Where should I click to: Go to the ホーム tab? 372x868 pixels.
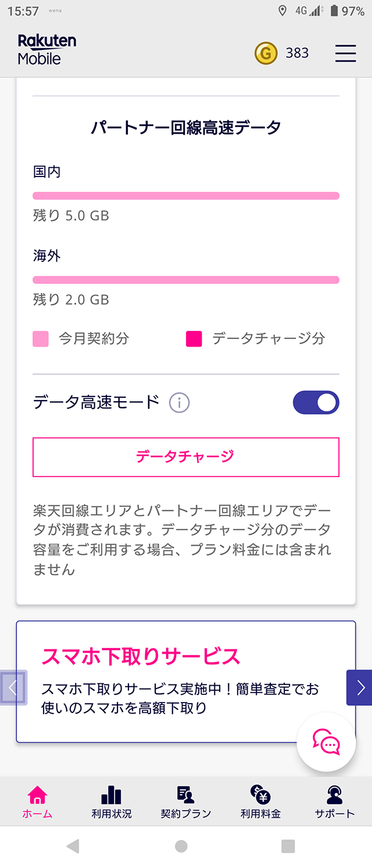37,802
